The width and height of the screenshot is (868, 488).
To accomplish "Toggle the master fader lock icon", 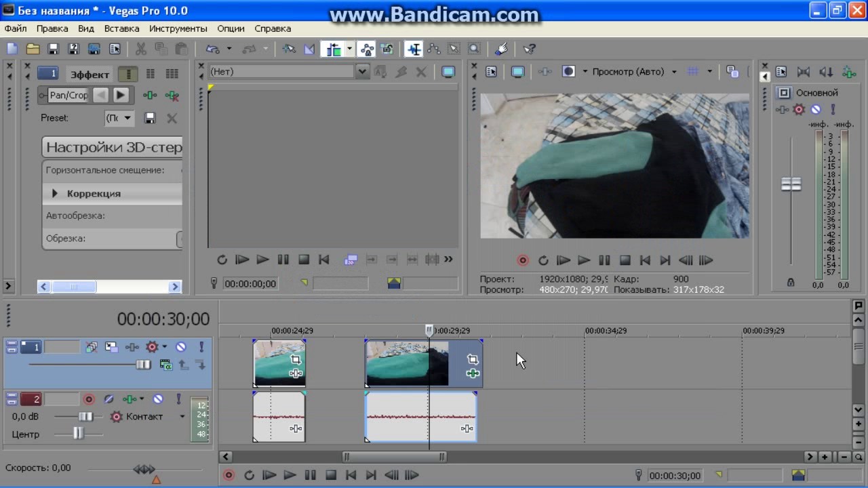I will click(791, 282).
